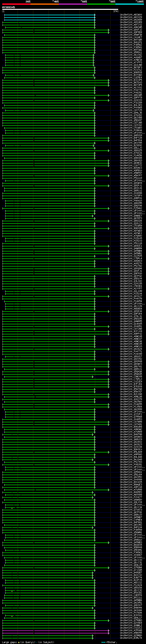Select the cyan alignment bar for UniRef100_Q42689
Viewport: 146px width, 644px height.
coord(50,20)
